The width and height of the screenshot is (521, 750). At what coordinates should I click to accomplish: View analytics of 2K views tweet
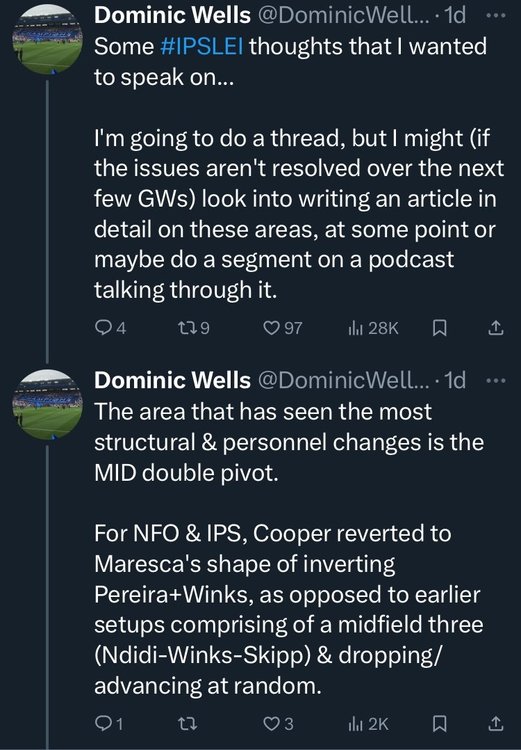[x=368, y=724]
